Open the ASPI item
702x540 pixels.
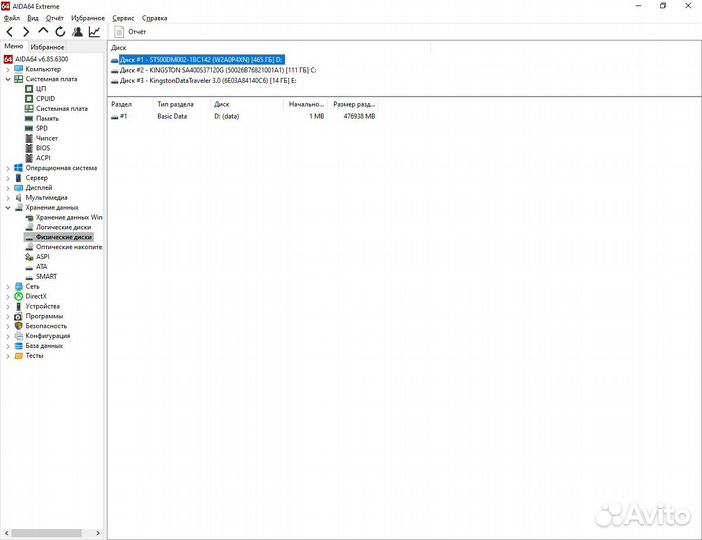[43, 257]
